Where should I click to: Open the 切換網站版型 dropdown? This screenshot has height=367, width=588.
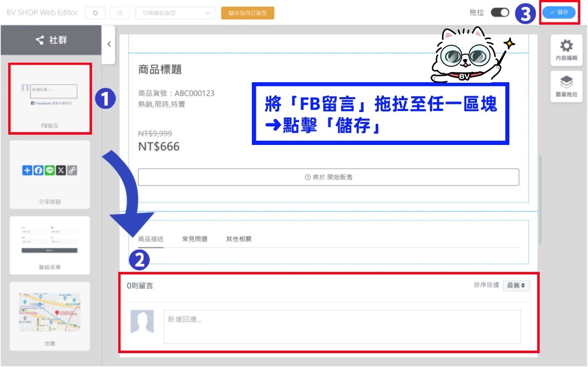point(175,13)
